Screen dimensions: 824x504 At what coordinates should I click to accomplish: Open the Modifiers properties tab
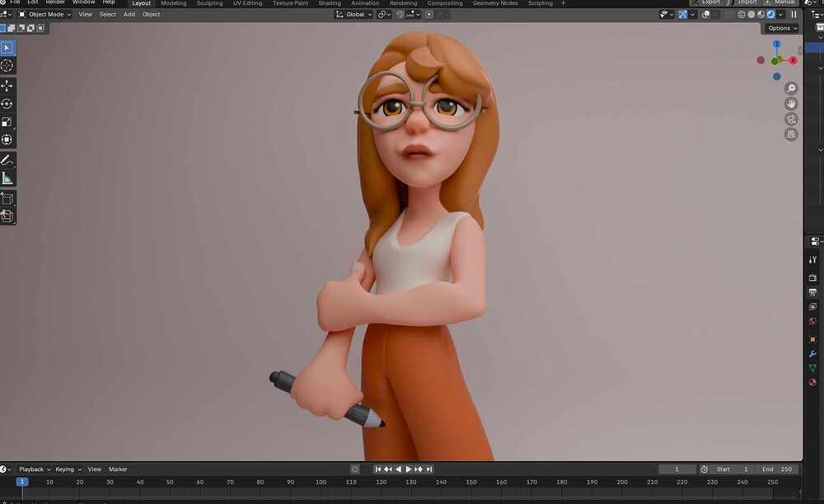812,354
